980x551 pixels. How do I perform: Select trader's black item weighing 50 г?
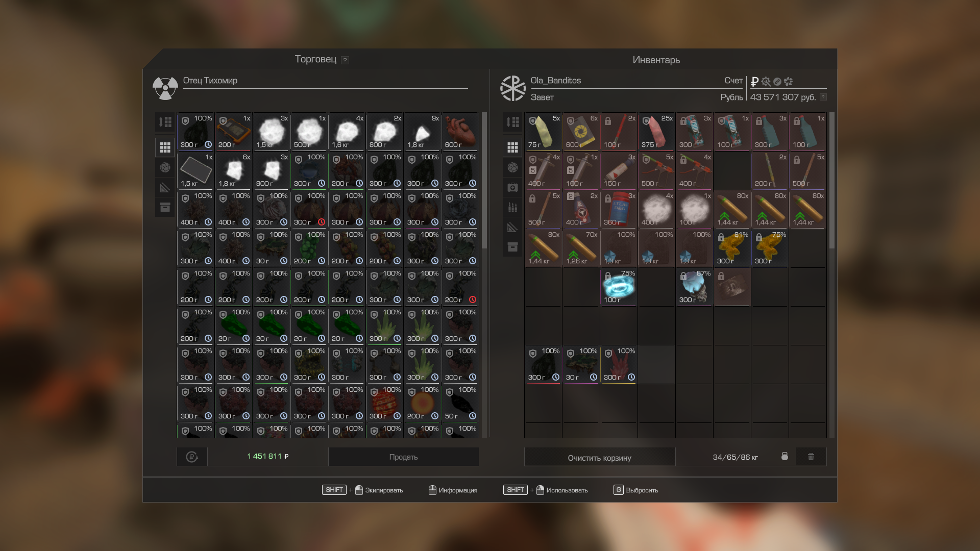click(x=460, y=403)
